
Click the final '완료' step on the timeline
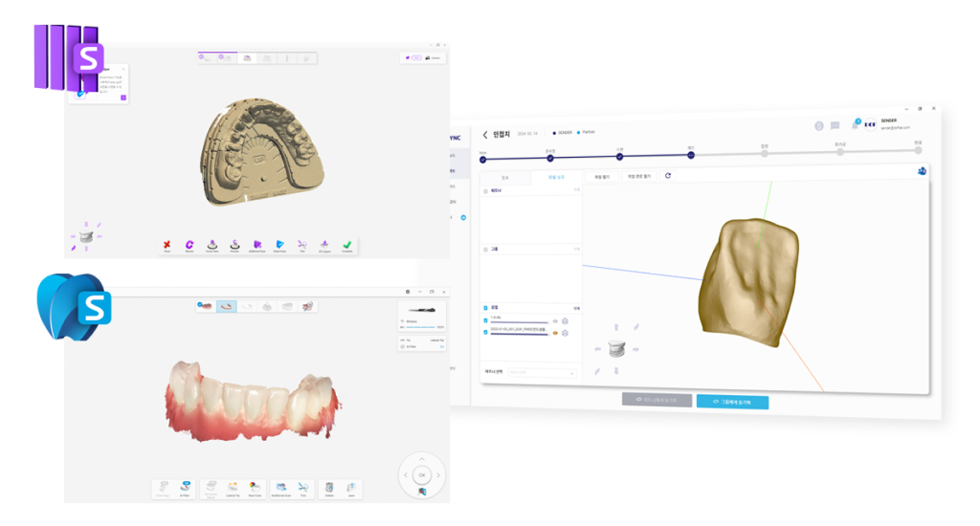coord(918,150)
